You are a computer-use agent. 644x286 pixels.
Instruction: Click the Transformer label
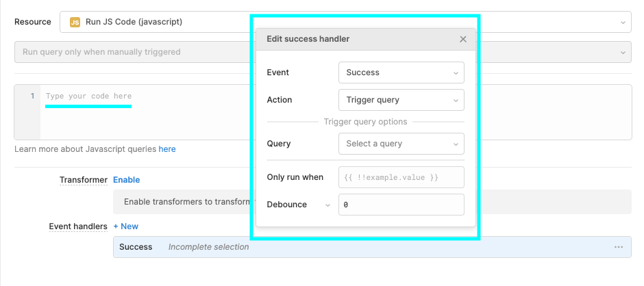coord(84,180)
